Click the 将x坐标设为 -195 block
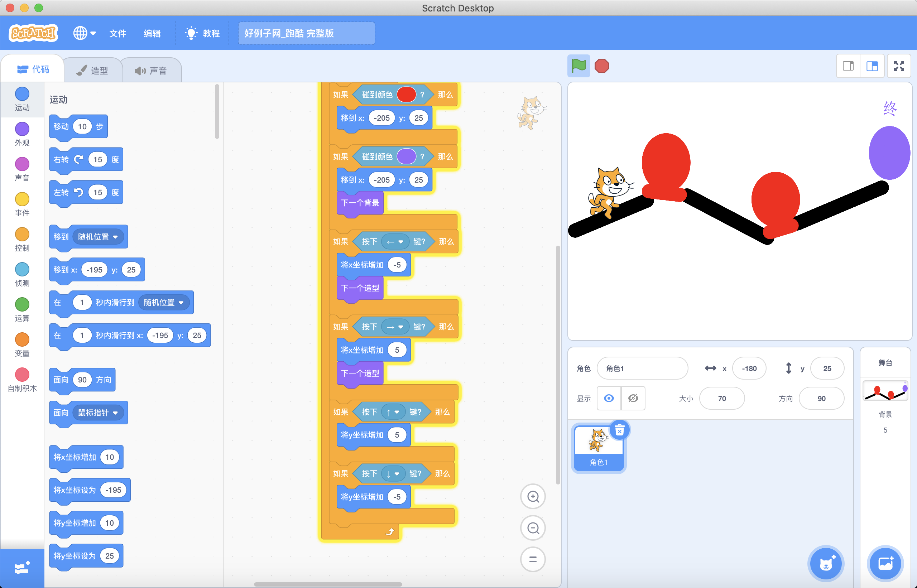This screenshot has height=588, width=917. pyautogui.click(x=90, y=490)
